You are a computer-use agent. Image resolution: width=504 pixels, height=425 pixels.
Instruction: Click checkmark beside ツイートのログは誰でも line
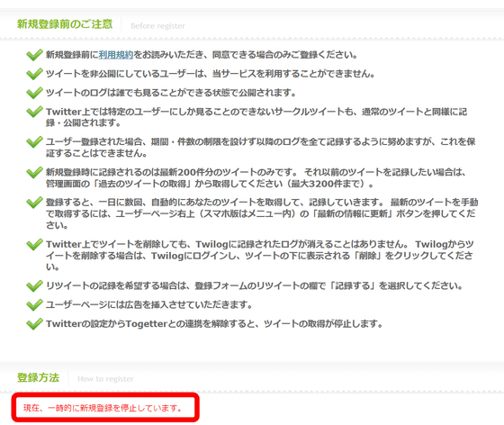tap(34, 93)
